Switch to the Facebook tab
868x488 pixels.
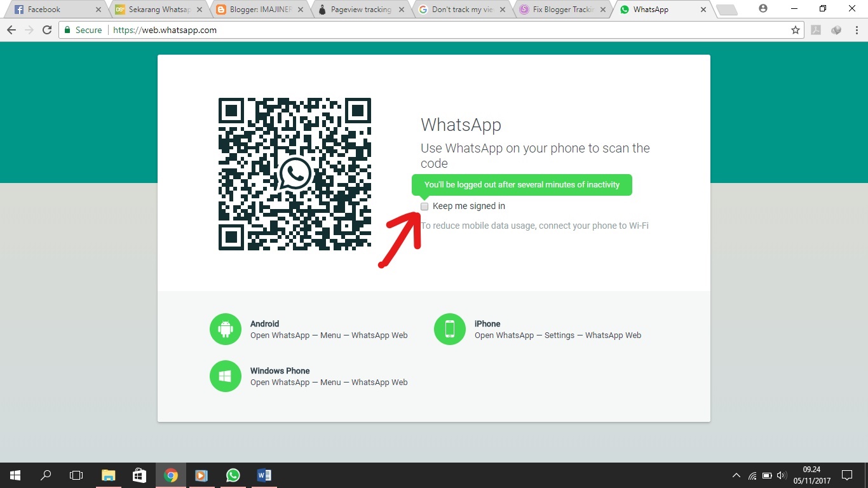pyautogui.click(x=57, y=10)
